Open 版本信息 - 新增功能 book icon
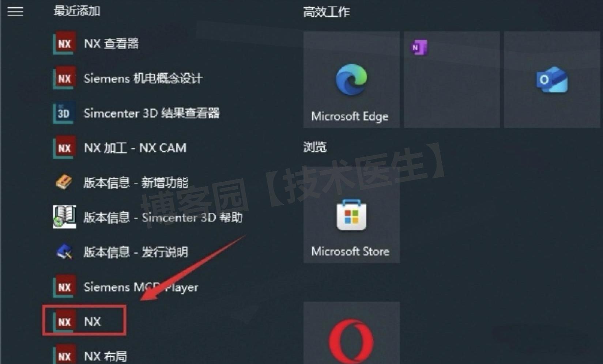Viewport: 603px width, 364px height. (64, 182)
